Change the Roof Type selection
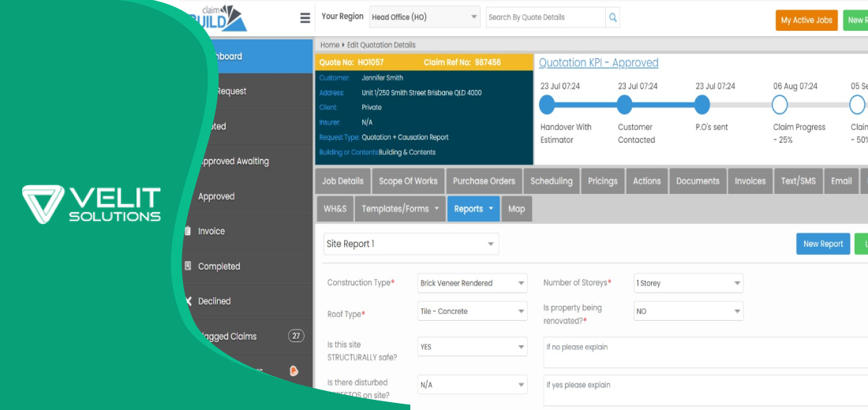 (x=472, y=311)
